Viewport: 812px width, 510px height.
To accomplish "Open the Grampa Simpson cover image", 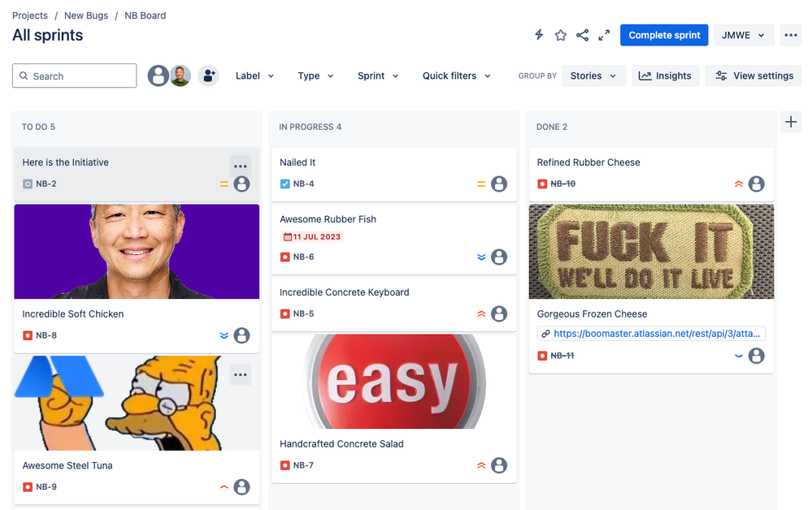I will (x=137, y=403).
